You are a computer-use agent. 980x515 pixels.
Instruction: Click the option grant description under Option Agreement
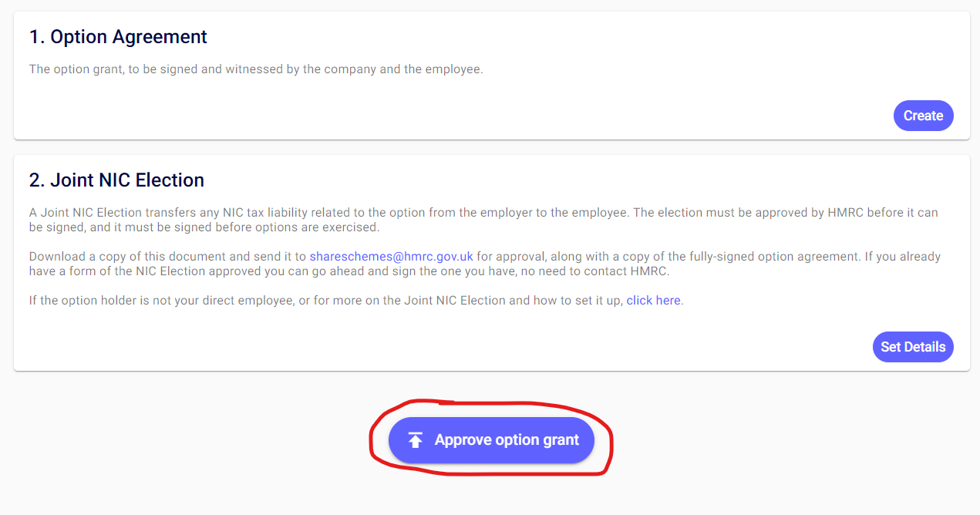tap(255, 69)
